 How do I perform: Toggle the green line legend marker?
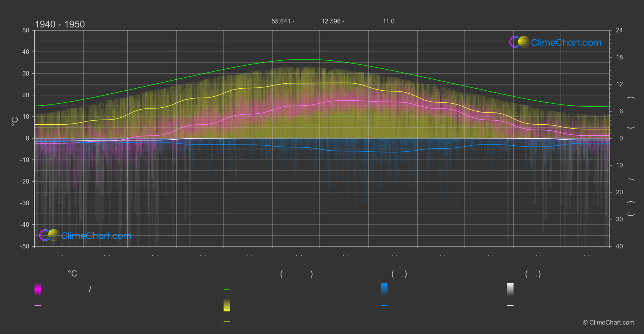pyautogui.click(x=227, y=290)
